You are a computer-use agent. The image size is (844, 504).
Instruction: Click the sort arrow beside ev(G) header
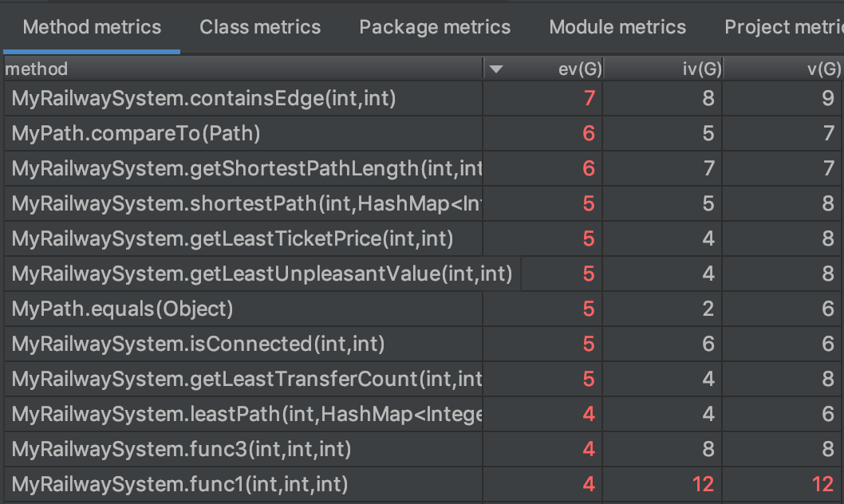(496, 69)
